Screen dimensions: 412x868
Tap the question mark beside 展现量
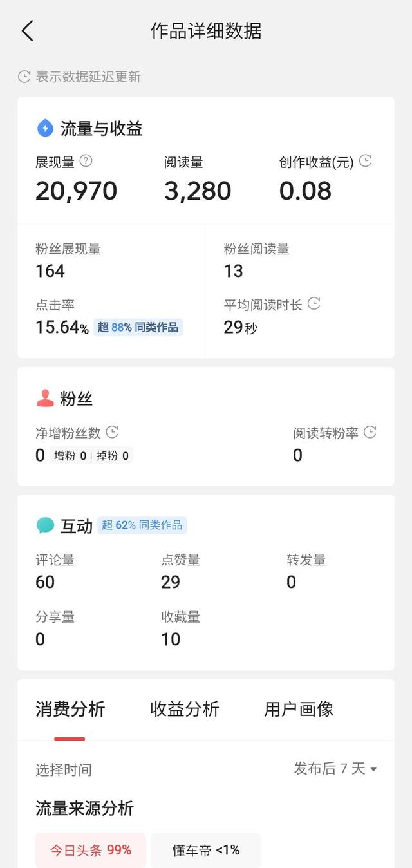[x=86, y=161]
